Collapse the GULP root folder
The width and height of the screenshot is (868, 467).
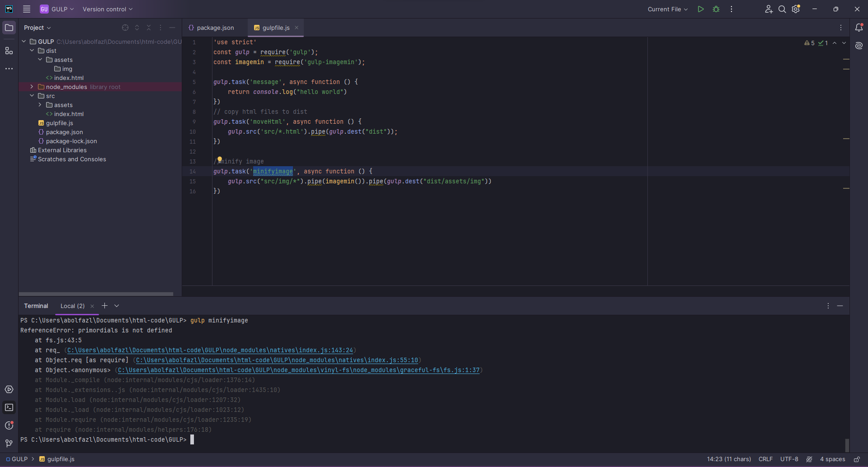(24, 42)
